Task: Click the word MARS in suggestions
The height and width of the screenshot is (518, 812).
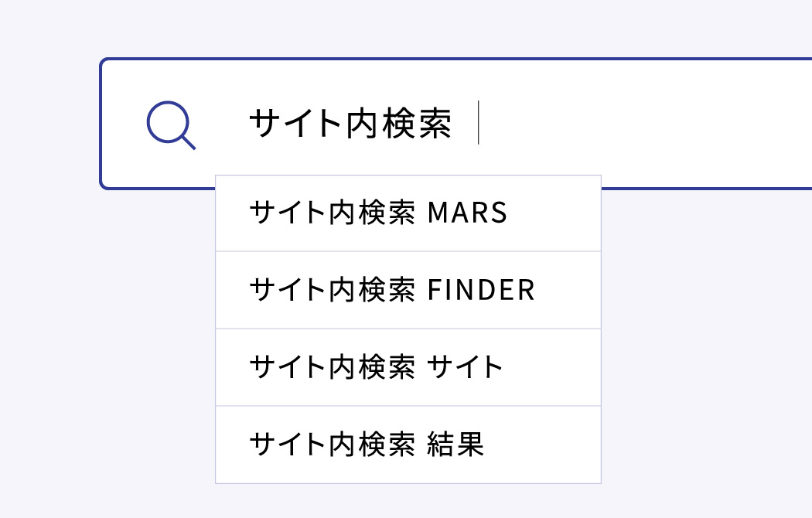Action: [467, 213]
